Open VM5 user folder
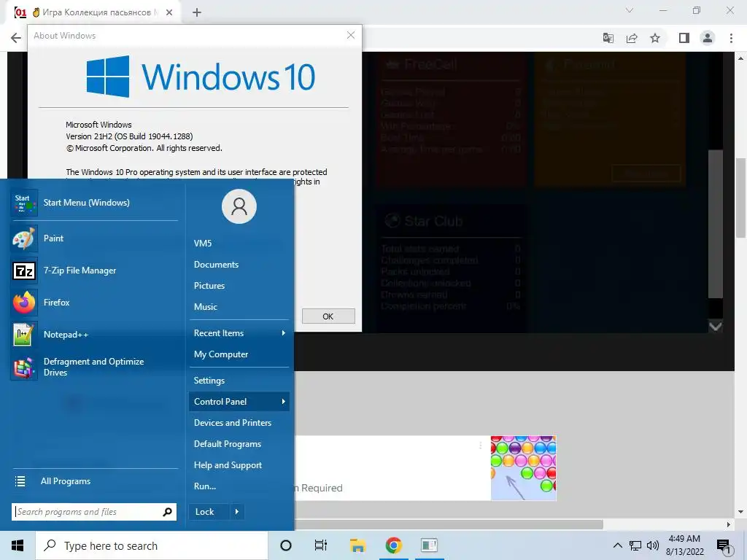The height and width of the screenshot is (560, 747). coord(239,244)
